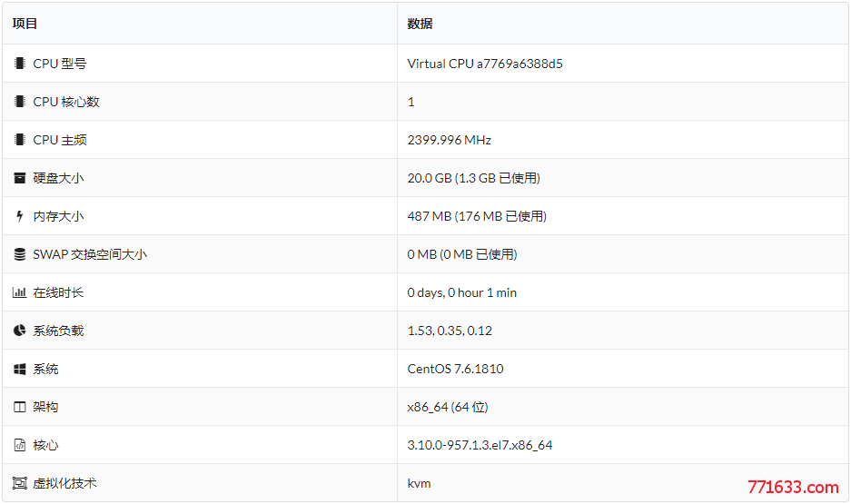Select the Virtual CPU a7769a6388d5 value
This screenshot has width=851, height=504.
coord(485,64)
